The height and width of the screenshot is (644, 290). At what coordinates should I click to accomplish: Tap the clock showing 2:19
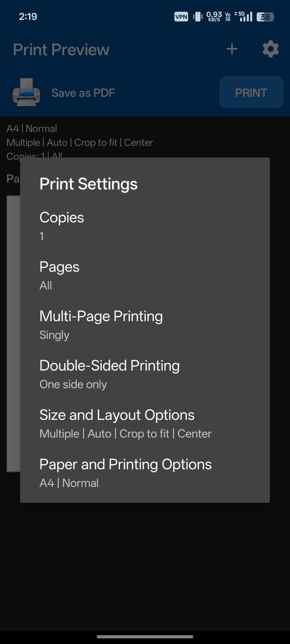pyautogui.click(x=28, y=17)
